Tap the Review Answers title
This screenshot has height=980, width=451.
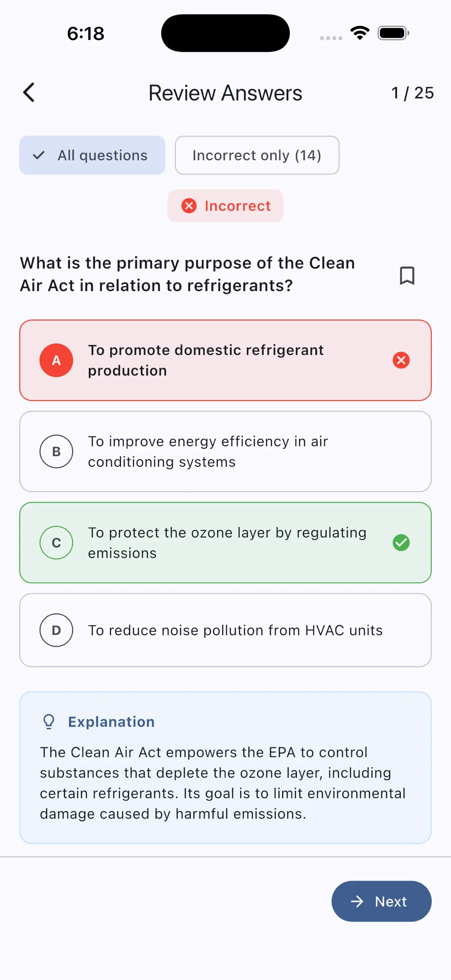[x=225, y=93]
